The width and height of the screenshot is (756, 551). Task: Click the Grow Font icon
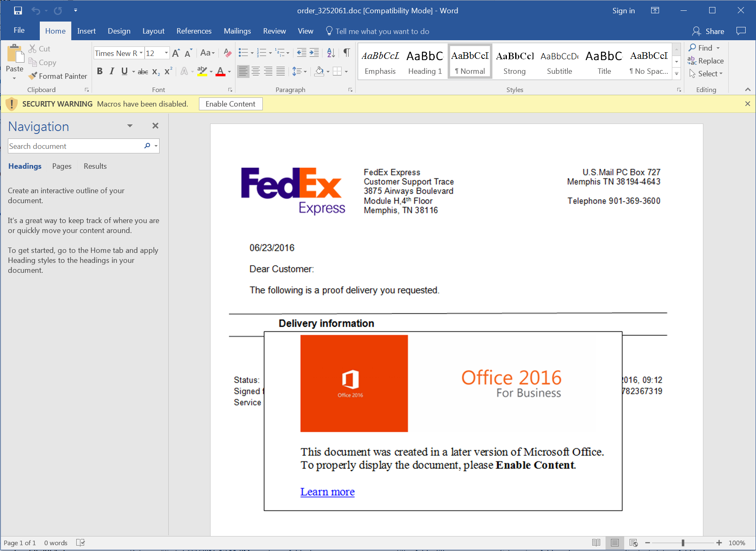coord(176,53)
